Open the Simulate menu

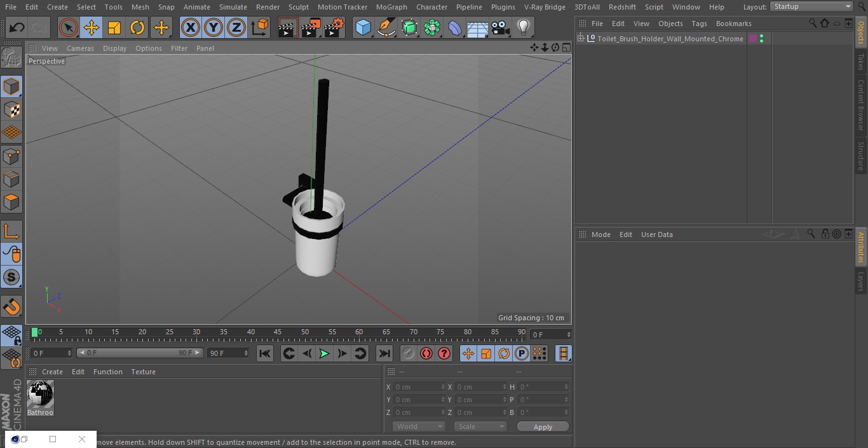pyautogui.click(x=233, y=7)
